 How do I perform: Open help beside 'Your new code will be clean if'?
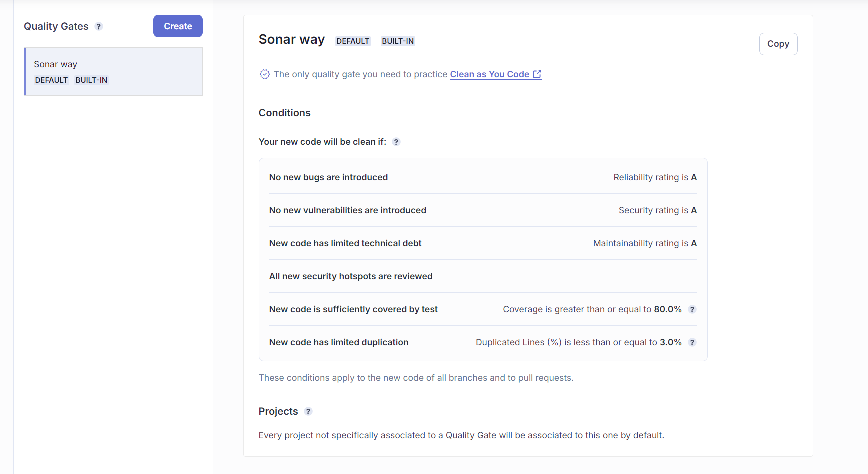[x=396, y=142]
